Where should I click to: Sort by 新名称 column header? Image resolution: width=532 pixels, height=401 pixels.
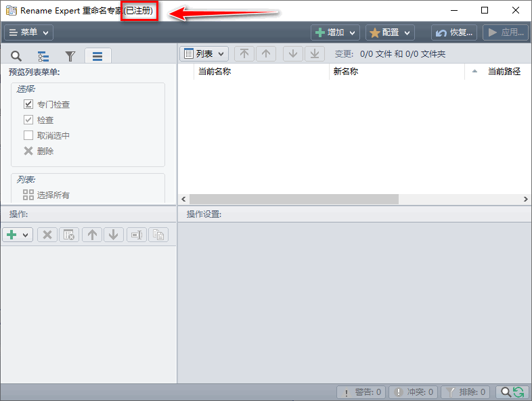pyautogui.click(x=397, y=72)
